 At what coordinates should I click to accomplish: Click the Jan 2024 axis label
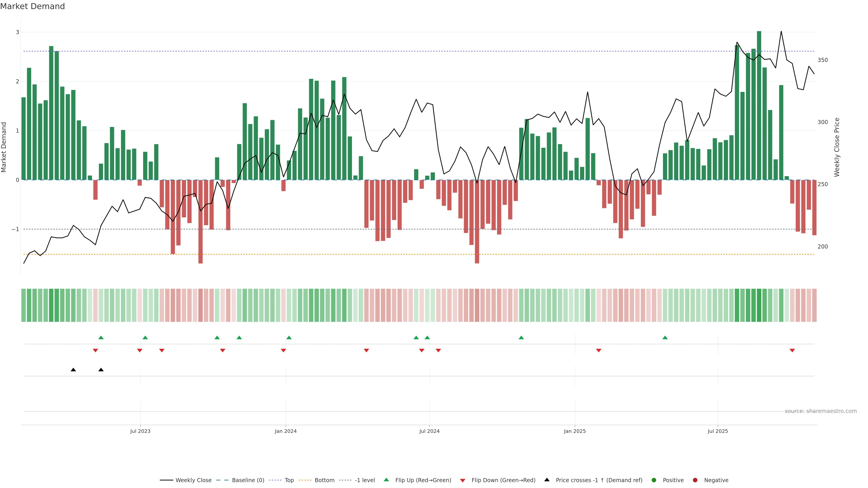(285, 431)
